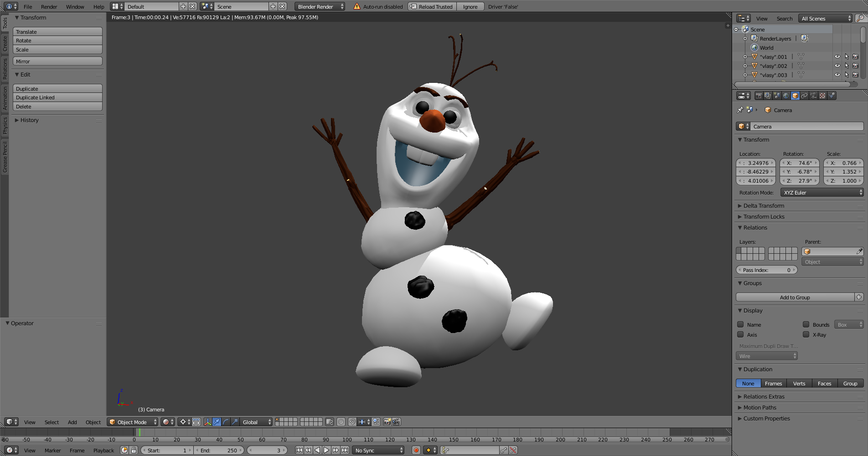
Task: Open the Rotation Mode XYZ Euler dropdown
Action: point(822,193)
